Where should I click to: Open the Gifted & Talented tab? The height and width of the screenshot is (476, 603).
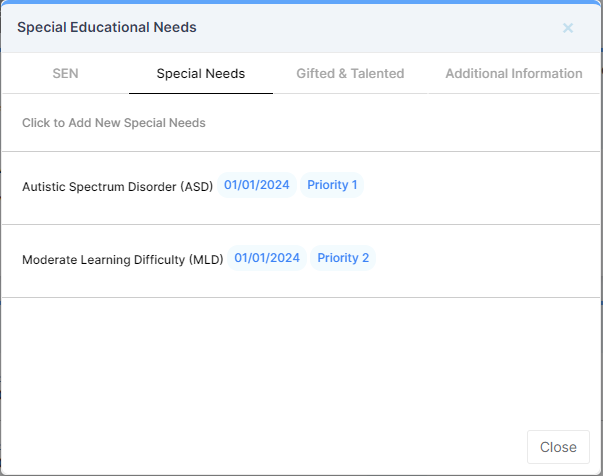pyautogui.click(x=350, y=73)
